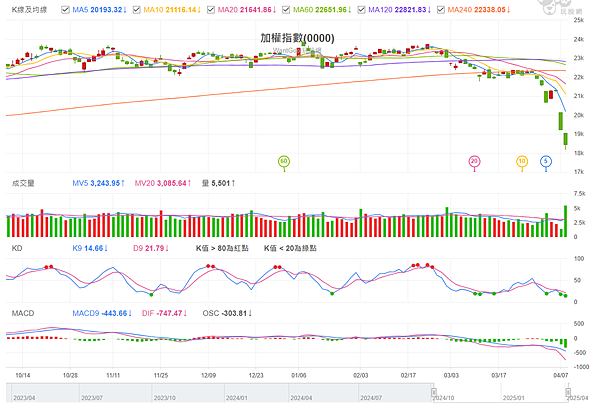Click the chart title 加權指數(0000)
600x409 pixels.
point(297,38)
